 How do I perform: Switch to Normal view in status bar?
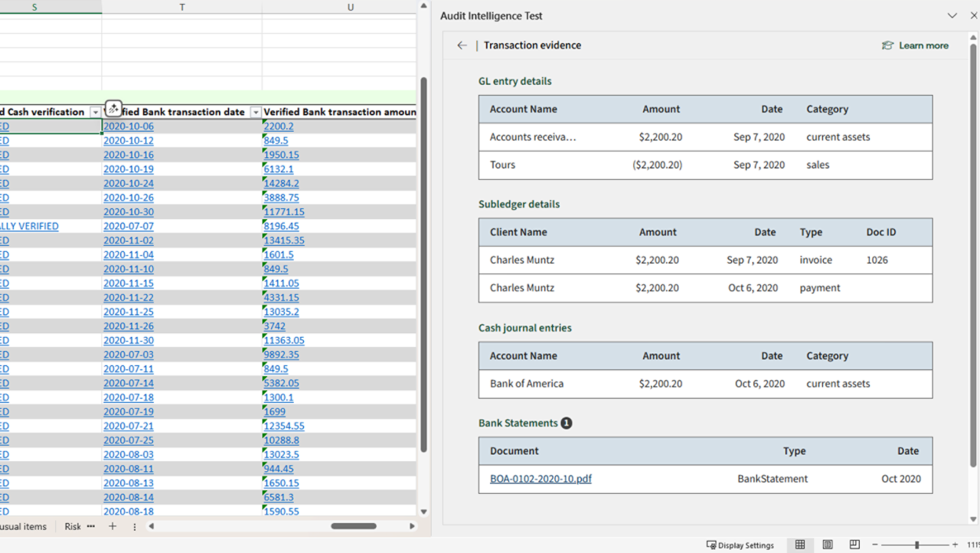[x=800, y=545]
